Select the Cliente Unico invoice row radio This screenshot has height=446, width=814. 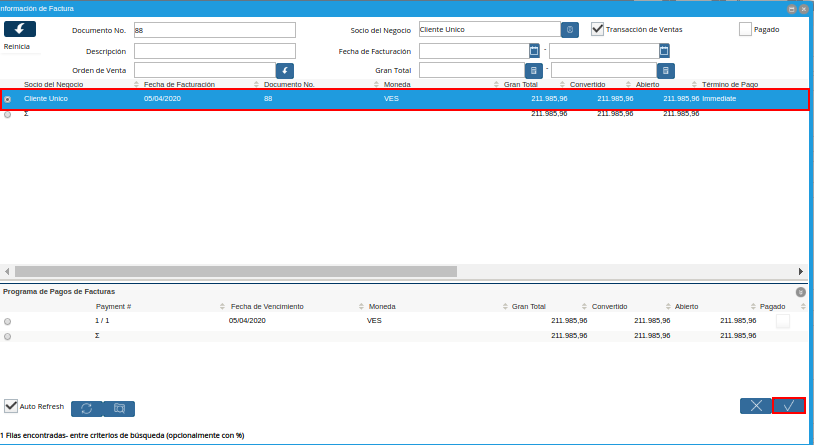(x=8, y=99)
